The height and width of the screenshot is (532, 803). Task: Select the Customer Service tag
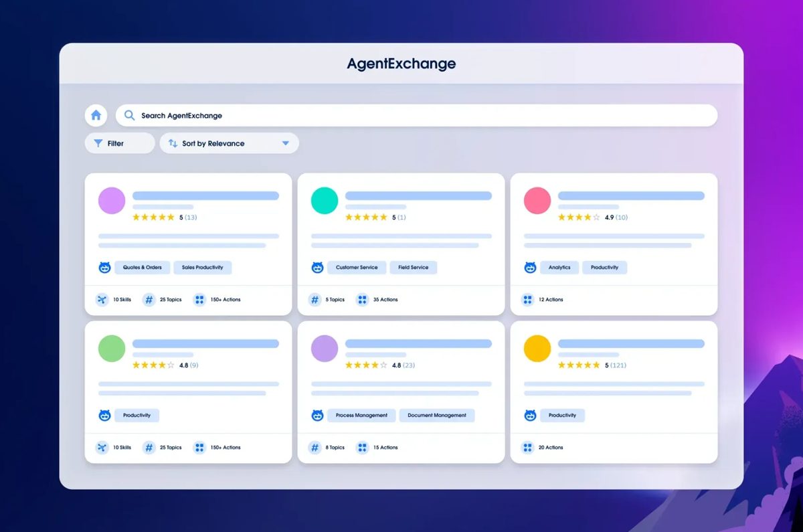(357, 268)
